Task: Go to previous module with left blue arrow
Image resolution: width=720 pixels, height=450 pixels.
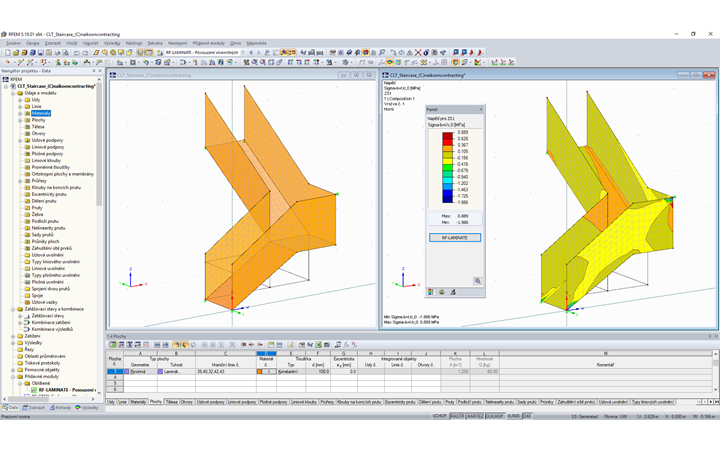Action: (x=251, y=52)
